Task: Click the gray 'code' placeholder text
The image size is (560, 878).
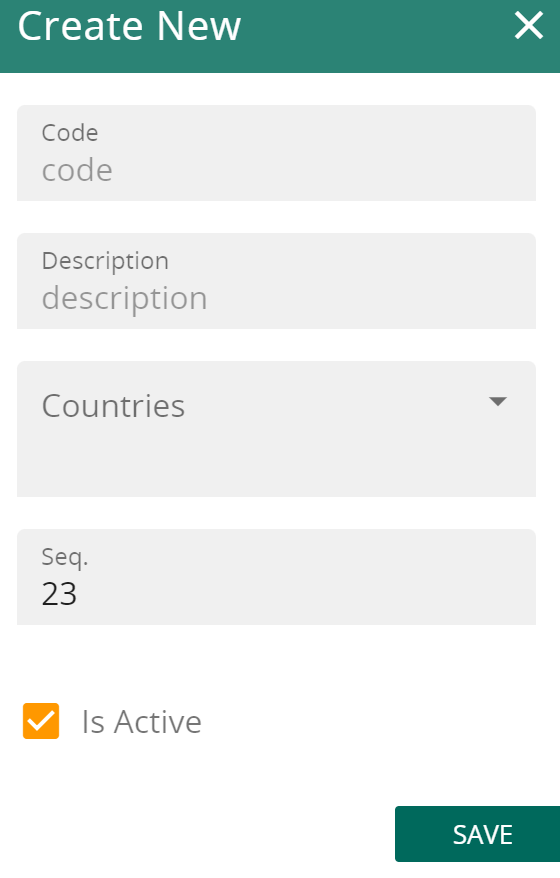Action: (x=77, y=170)
